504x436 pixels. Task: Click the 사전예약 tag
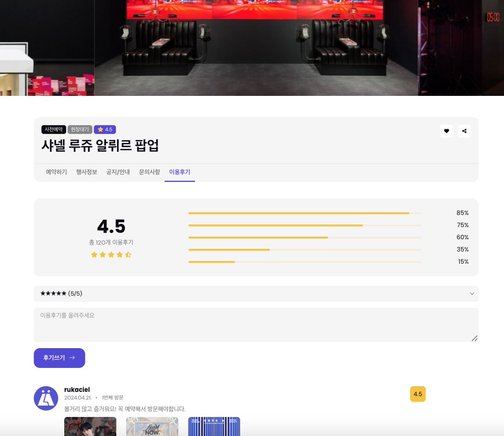54,129
